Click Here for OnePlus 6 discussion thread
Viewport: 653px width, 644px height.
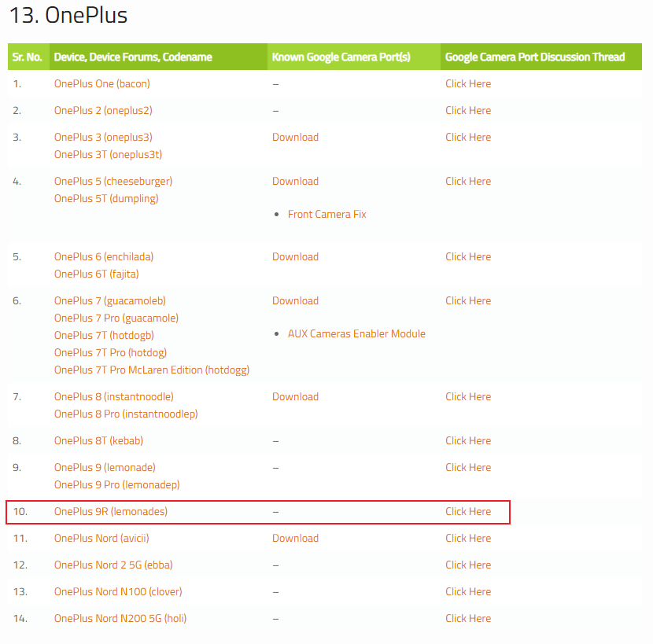(468, 257)
